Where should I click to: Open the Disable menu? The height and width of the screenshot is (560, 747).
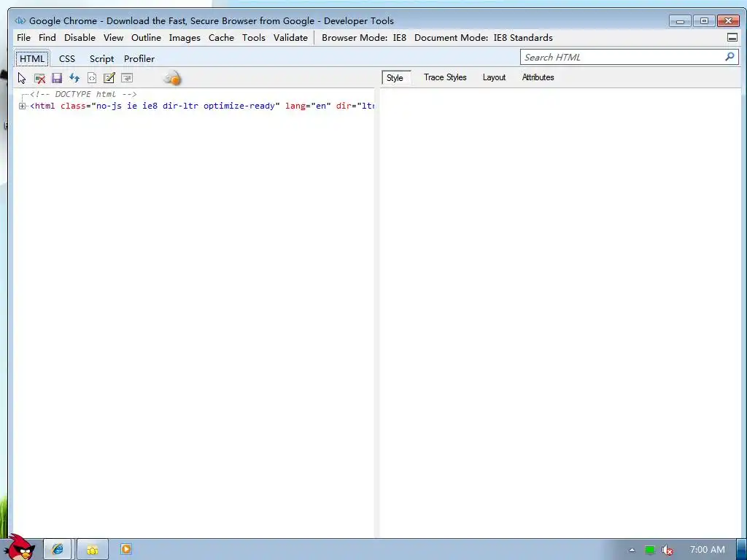(80, 38)
